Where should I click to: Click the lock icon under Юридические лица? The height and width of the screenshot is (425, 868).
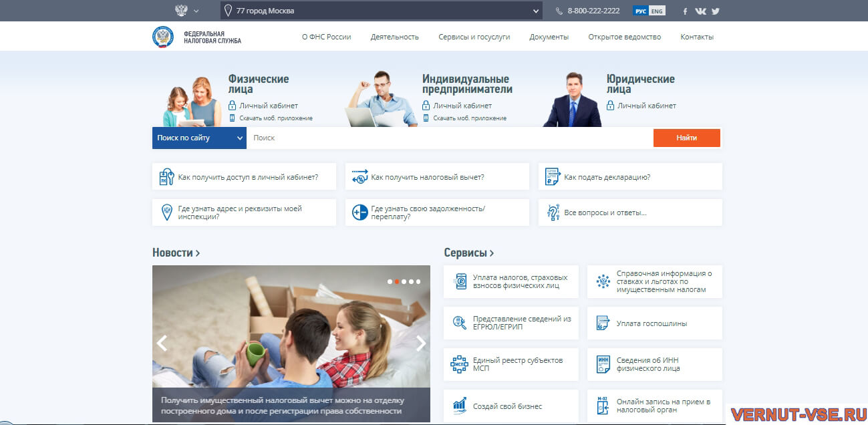point(610,106)
